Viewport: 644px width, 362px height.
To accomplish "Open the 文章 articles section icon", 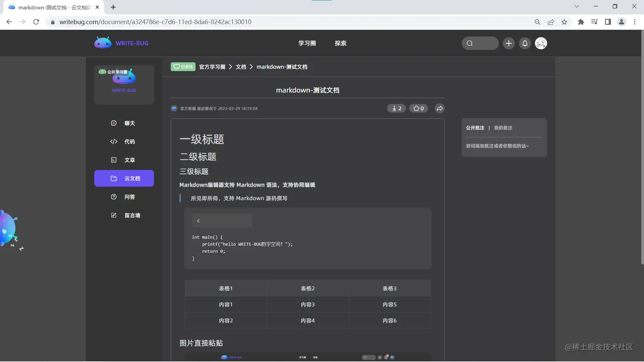I will click(113, 160).
